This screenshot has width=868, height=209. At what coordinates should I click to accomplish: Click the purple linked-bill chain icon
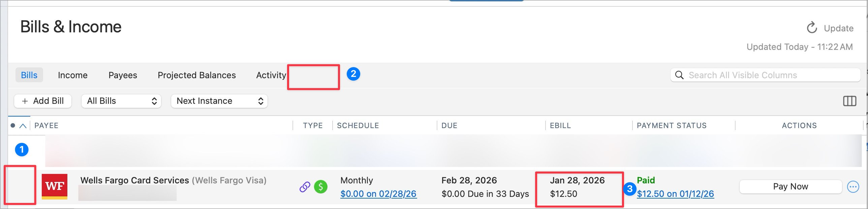[x=305, y=187]
